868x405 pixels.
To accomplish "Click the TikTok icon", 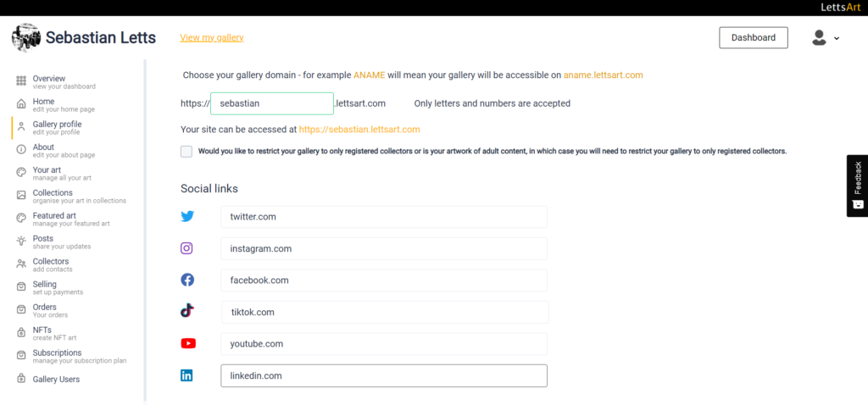I will click(x=187, y=310).
